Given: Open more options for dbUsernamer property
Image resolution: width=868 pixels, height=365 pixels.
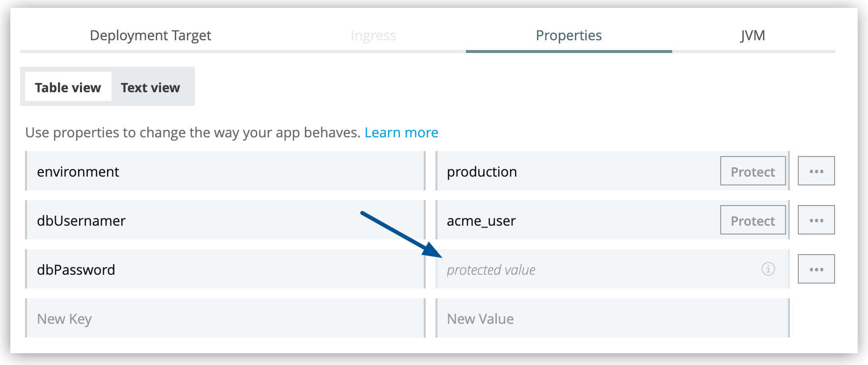Looking at the screenshot, I should [816, 220].
